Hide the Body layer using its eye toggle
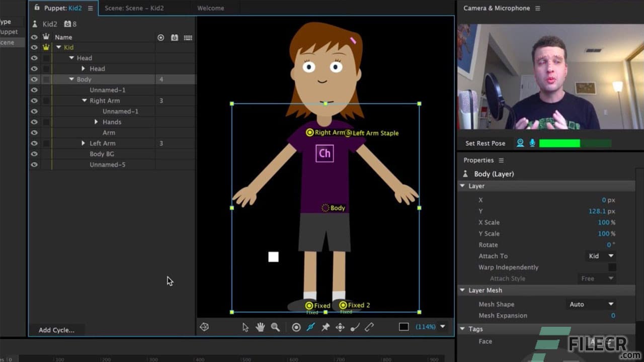The height and width of the screenshot is (362, 644). [34, 79]
